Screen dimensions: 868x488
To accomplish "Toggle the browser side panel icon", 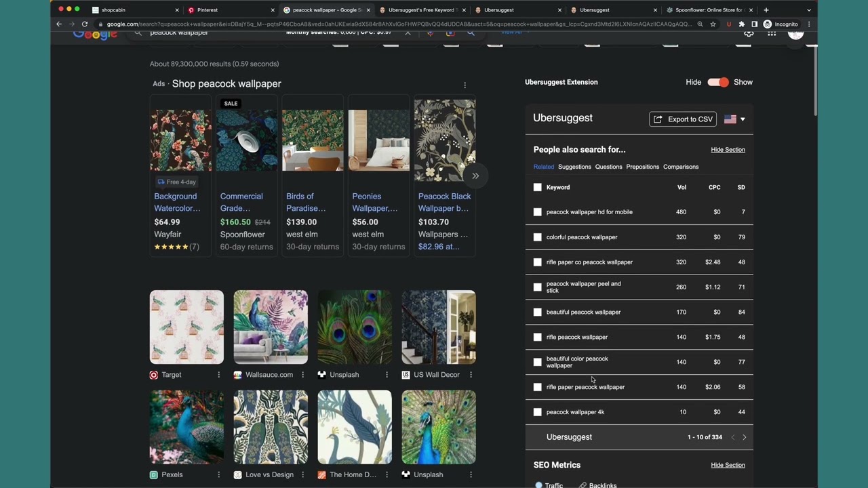I will (x=754, y=24).
